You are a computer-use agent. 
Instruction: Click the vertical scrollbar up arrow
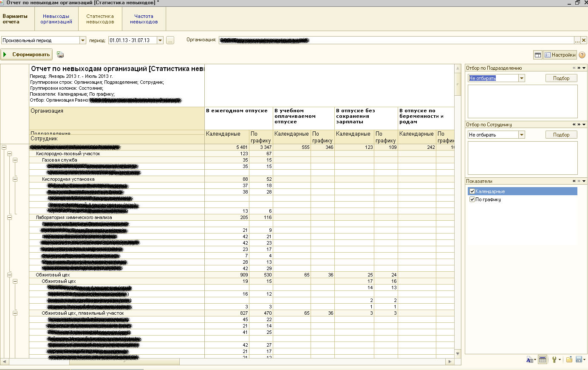click(x=458, y=68)
